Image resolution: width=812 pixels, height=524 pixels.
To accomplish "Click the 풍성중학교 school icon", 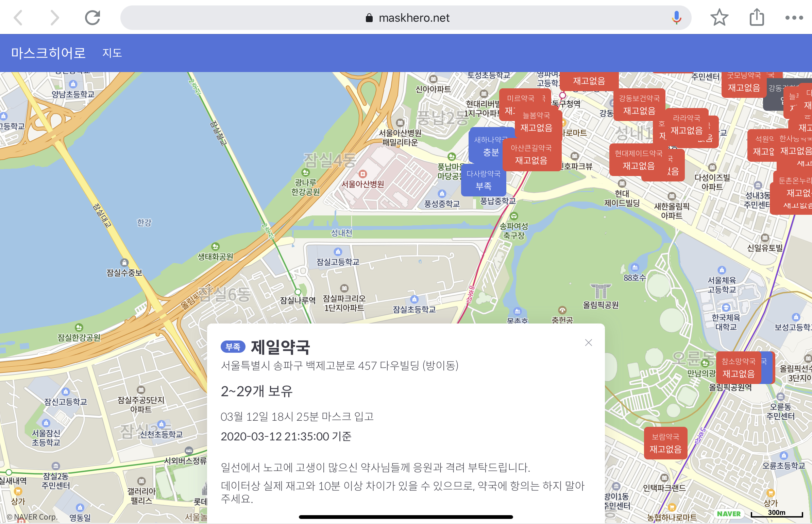I will (442, 194).
